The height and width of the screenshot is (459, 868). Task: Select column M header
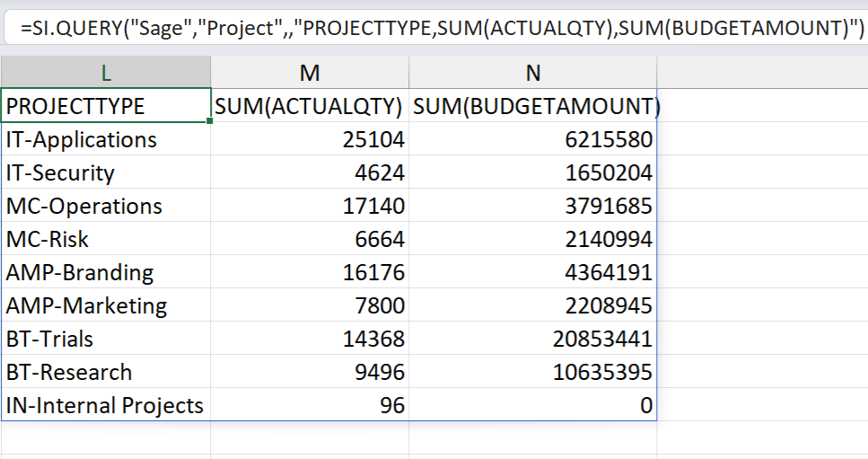pos(310,73)
